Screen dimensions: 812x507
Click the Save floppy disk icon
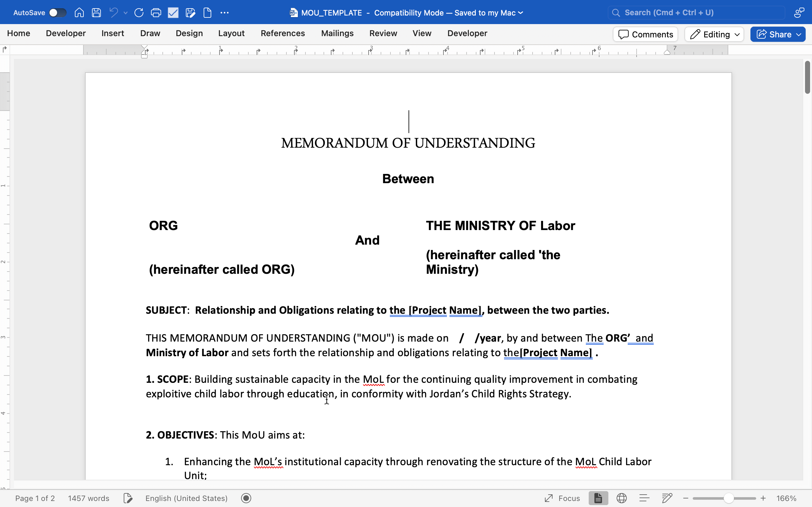point(96,13)
